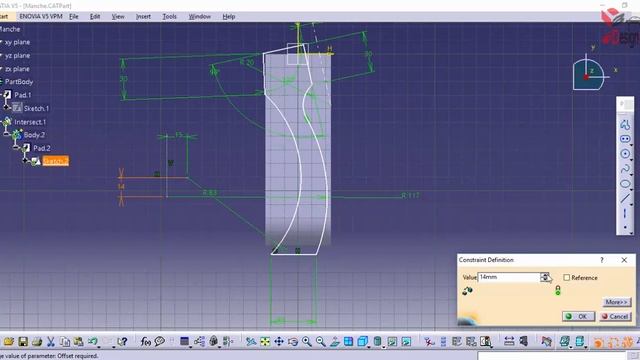Select the Spline sketch tool

click(624, 169)
